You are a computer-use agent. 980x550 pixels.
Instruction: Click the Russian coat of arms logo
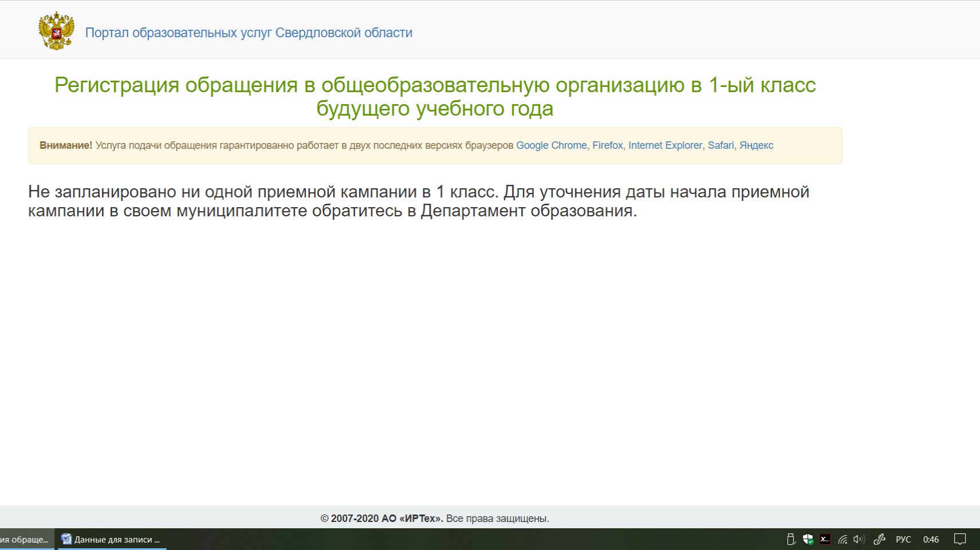coord(56,31)
